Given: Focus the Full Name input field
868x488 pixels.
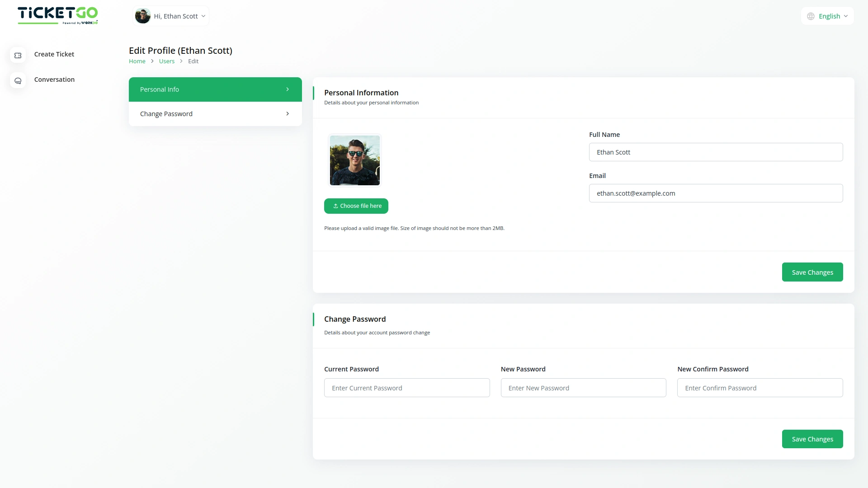Looking at the screenshot, I should [x=716, y=152].
